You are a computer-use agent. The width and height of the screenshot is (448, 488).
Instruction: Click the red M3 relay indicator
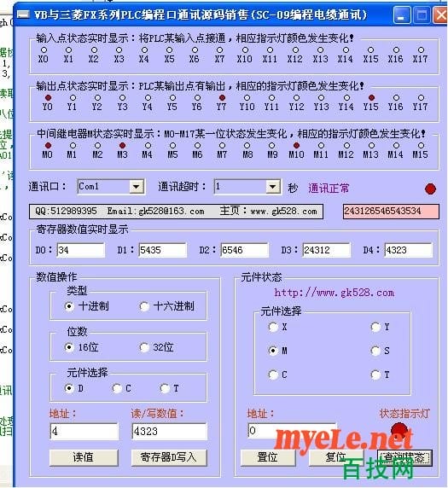click(122, 145)
